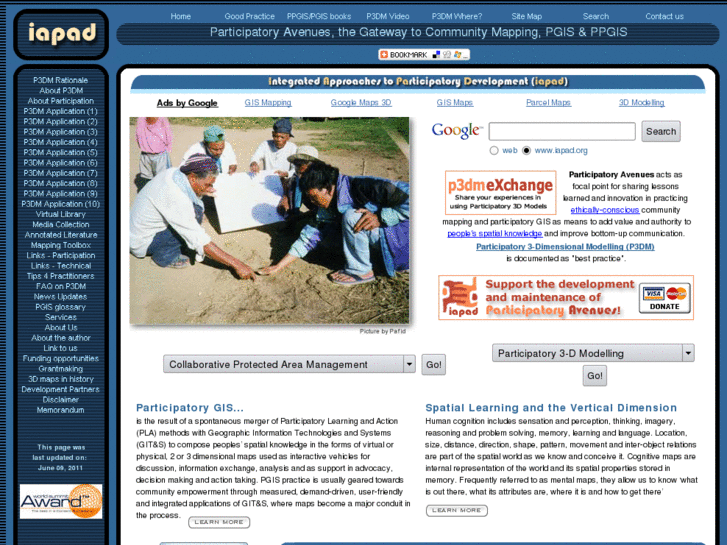Open the 3D Modelling ad link
The image size is (727, 545).
[641, 103]
